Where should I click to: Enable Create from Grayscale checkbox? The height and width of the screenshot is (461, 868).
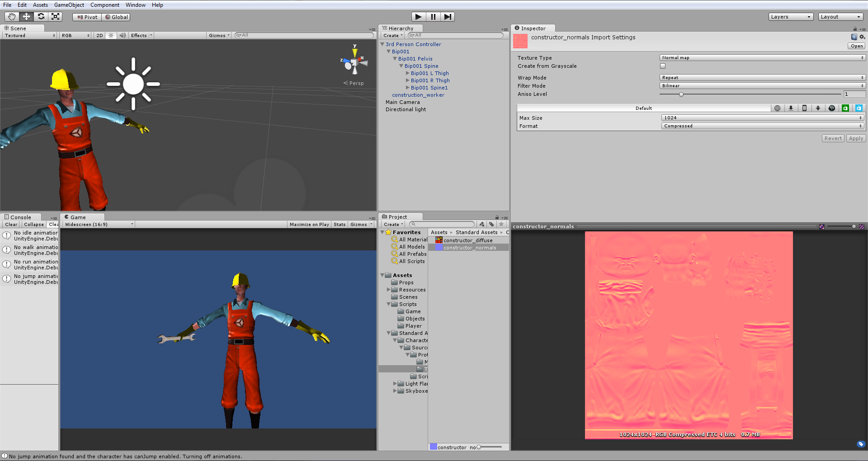pyautogui.click(x=663, y=66)
